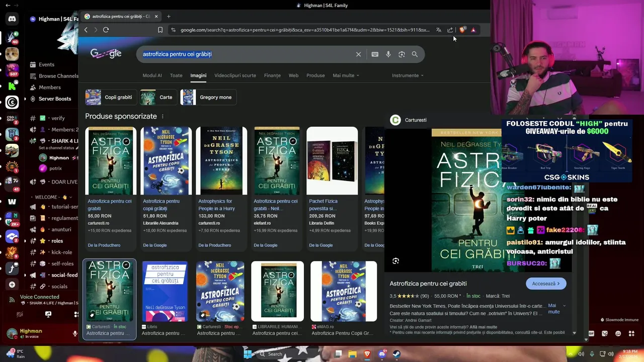Open Discord Server Boosts

[x=50, y=99]
